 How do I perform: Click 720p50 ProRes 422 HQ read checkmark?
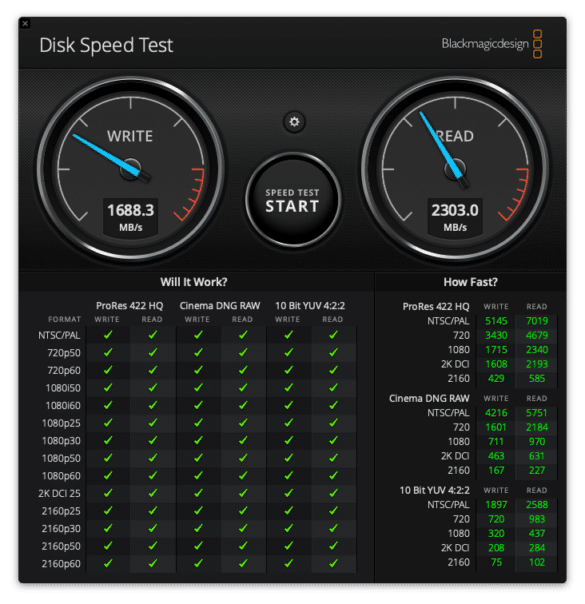click(153, 352)
